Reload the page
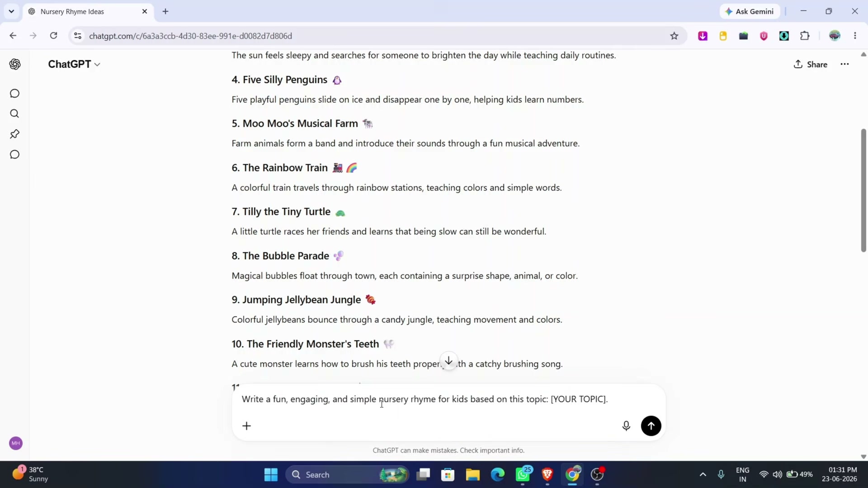This screenshot has width=868, height=488. (x=53, y=36)
